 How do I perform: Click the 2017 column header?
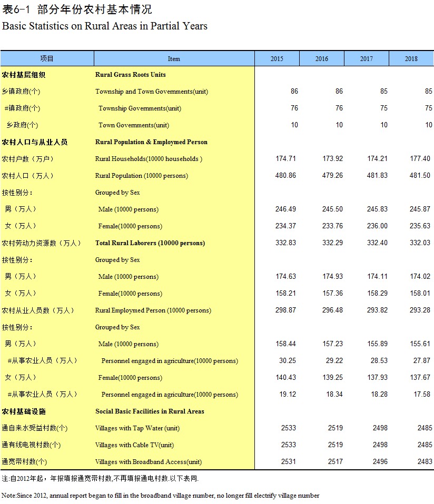367,58
